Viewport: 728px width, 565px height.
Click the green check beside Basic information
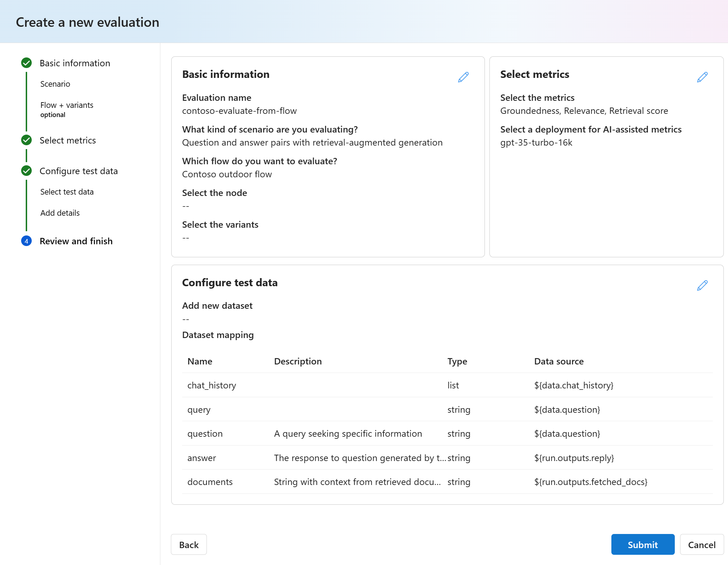[x=26, y=63]
